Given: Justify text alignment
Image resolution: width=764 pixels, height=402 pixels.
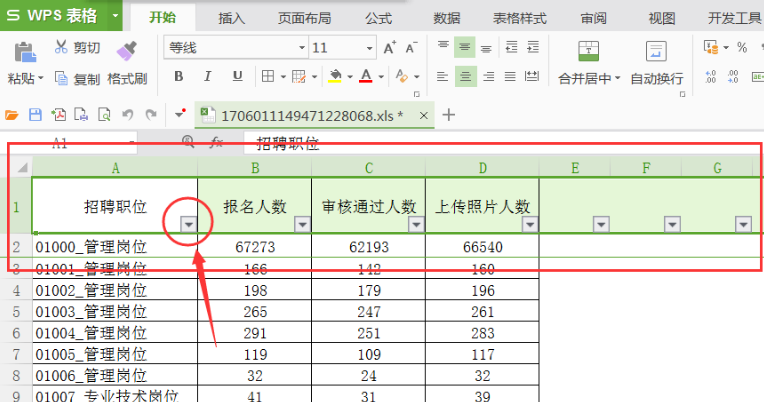Looking at the screenshot, I should [510, 77].
